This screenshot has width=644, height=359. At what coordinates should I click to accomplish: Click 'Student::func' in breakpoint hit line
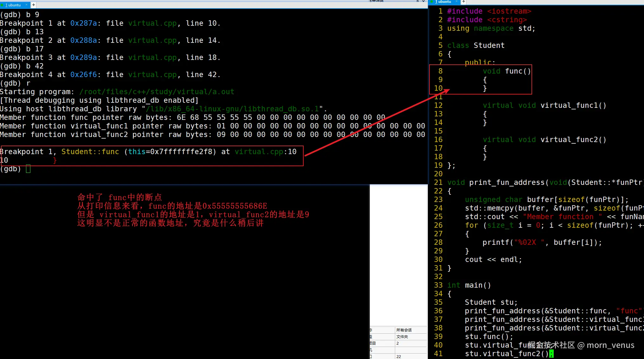[x=90, y=152]
